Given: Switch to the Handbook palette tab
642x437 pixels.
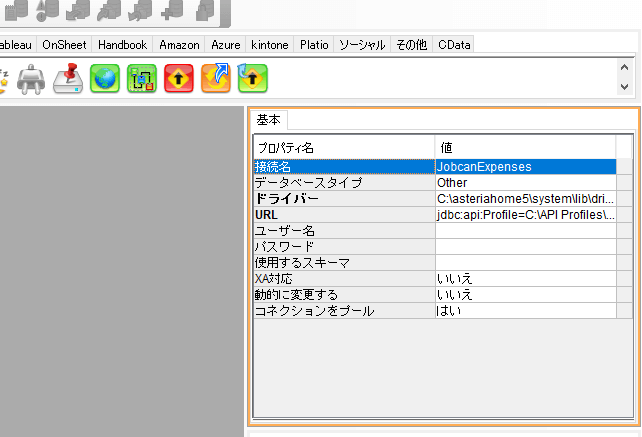Looking at the screenshot, I should click(122, 44).
